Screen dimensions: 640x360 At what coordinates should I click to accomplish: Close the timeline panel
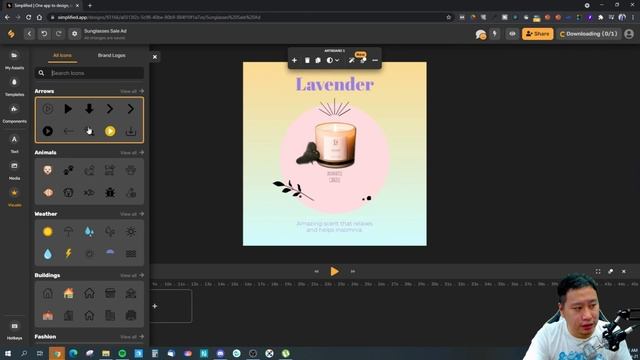click(624, 271)
